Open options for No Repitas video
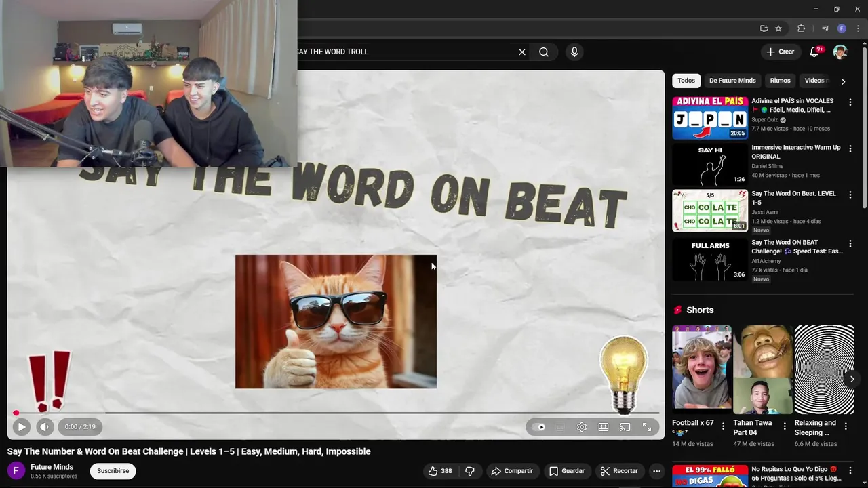Screen dimensions: 868x488 pos(850,470)
